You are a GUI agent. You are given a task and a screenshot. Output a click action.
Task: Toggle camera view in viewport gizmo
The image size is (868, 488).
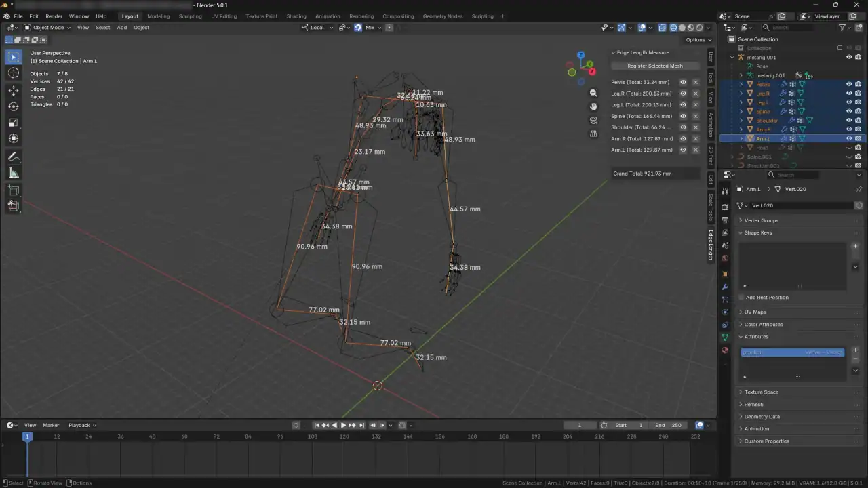593,120
